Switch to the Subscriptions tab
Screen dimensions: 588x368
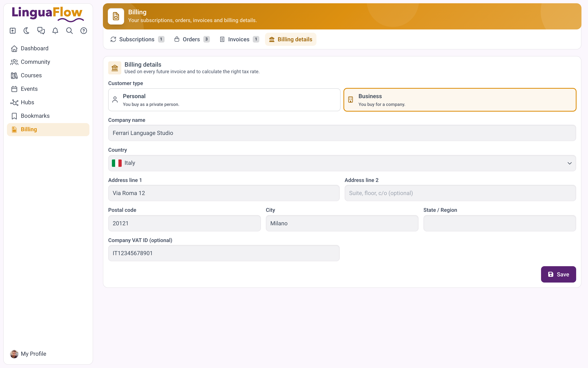coord(137,39)
